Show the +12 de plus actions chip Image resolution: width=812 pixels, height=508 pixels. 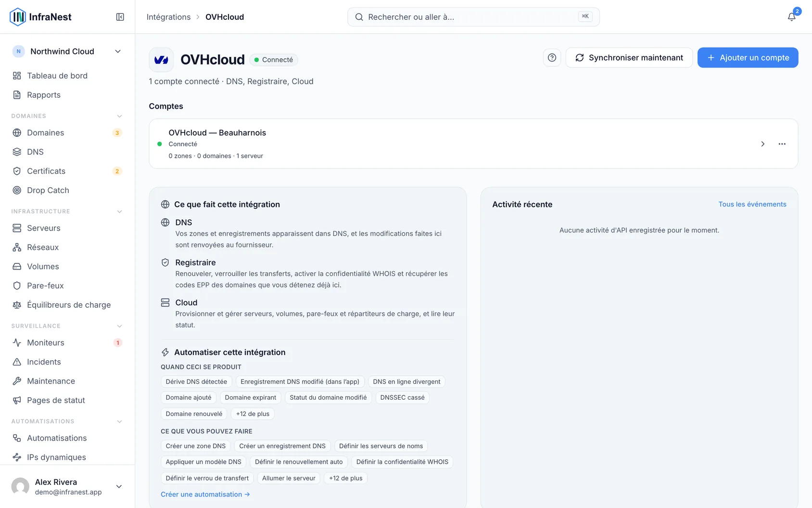(x=346, y=478)
